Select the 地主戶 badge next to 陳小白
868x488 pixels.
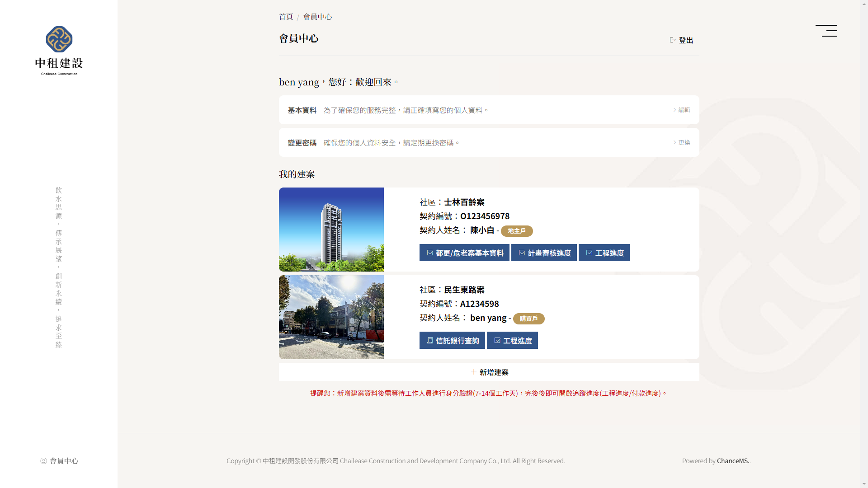(517, 231)
